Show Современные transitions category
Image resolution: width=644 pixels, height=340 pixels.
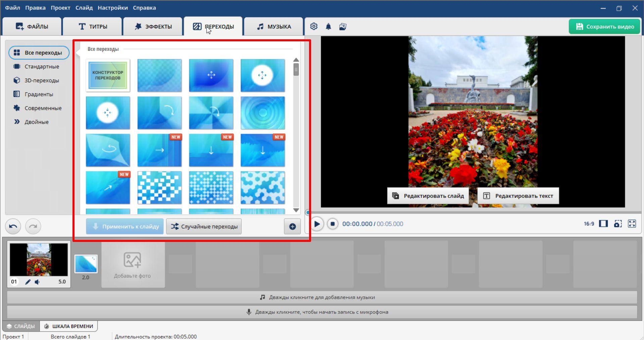(43, 108)
